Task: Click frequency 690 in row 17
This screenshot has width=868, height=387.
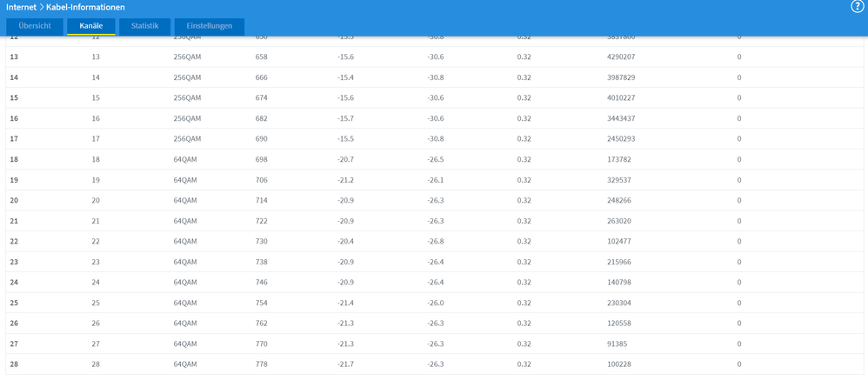Action: [261, 139]
